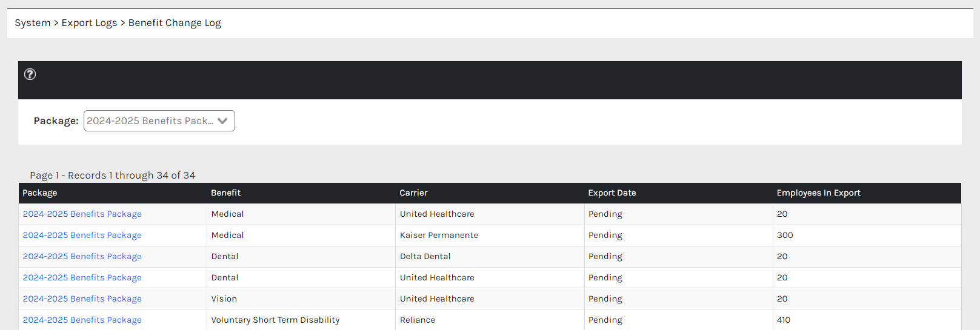The height and width of the screenshot is (330, 980).
Task: Sort by Export Date column header
Action: (x=612, y=193)
